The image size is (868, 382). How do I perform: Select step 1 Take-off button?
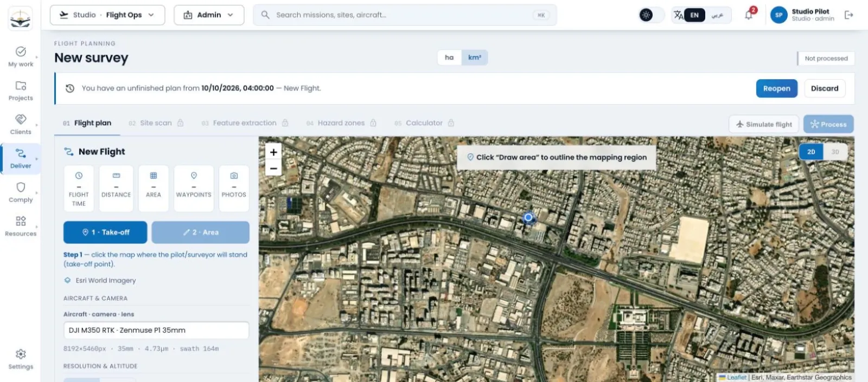[105, 232]
